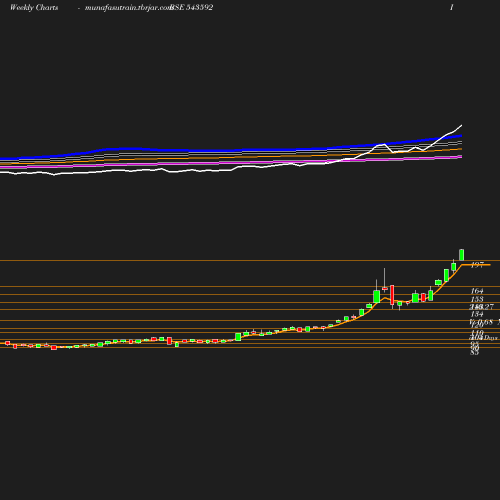Select the latest topmost green weekly candle

coord(462,255)
